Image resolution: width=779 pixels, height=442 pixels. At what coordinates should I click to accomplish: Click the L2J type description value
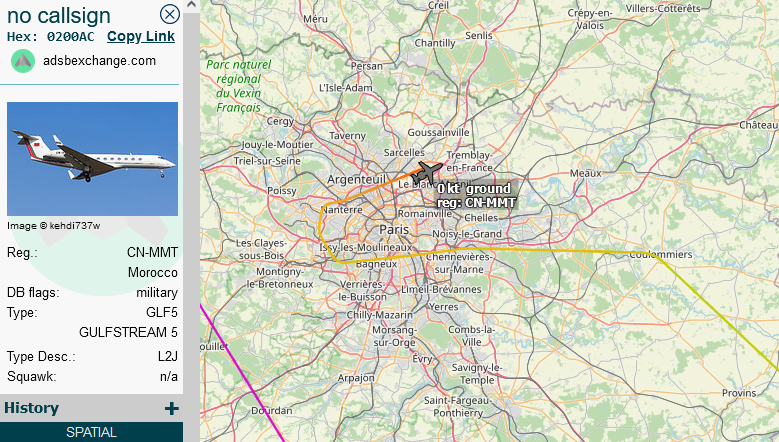pos(167,357)
